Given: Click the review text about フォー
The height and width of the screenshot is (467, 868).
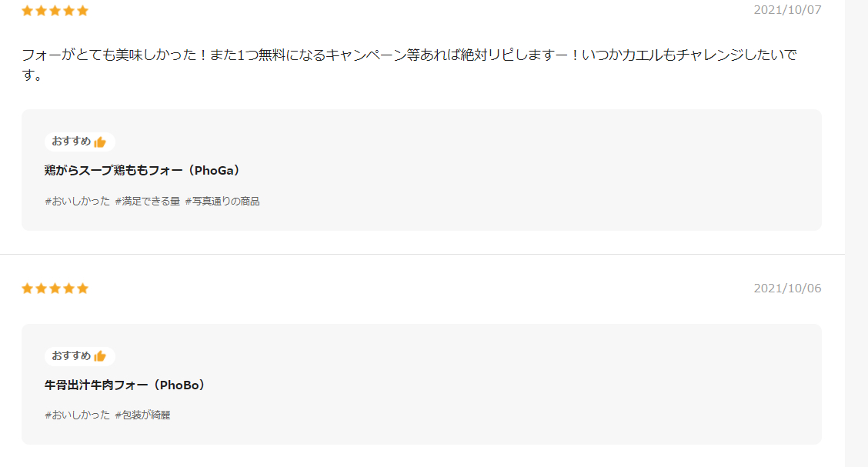Looking at the screenshot, I should coord(409,65).
